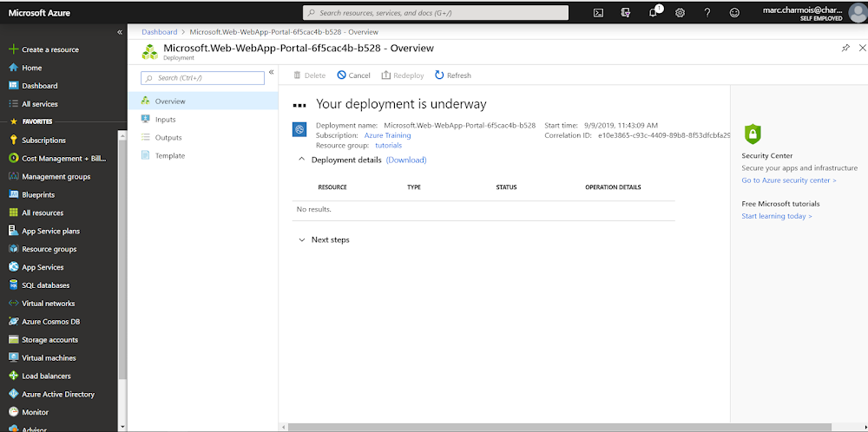Click the Redeploy toolbar button

click(403, 75)
